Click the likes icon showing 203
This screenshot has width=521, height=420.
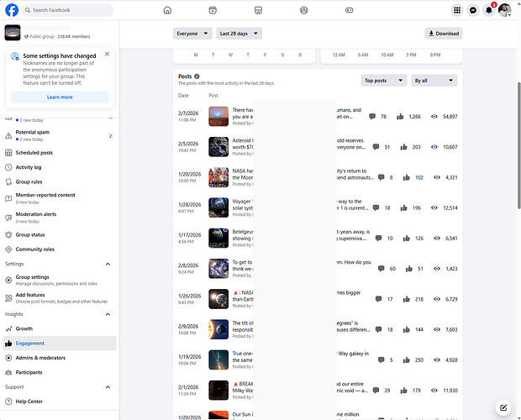(403, 147)
